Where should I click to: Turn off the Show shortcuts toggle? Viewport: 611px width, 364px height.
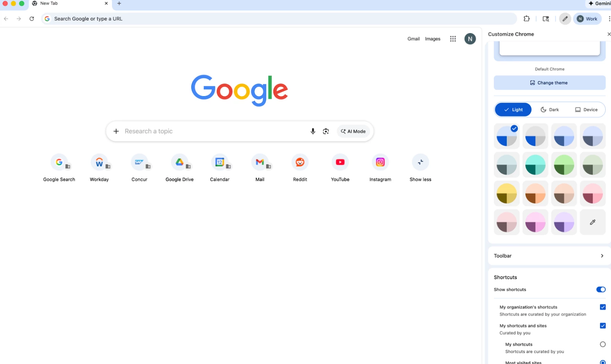click(x=601, y=290)
